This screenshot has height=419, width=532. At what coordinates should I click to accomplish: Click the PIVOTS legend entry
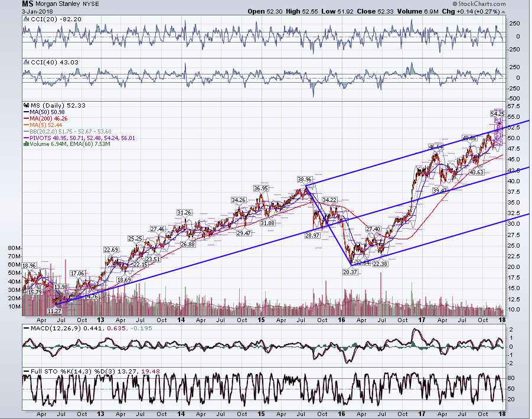pos(82,138)
